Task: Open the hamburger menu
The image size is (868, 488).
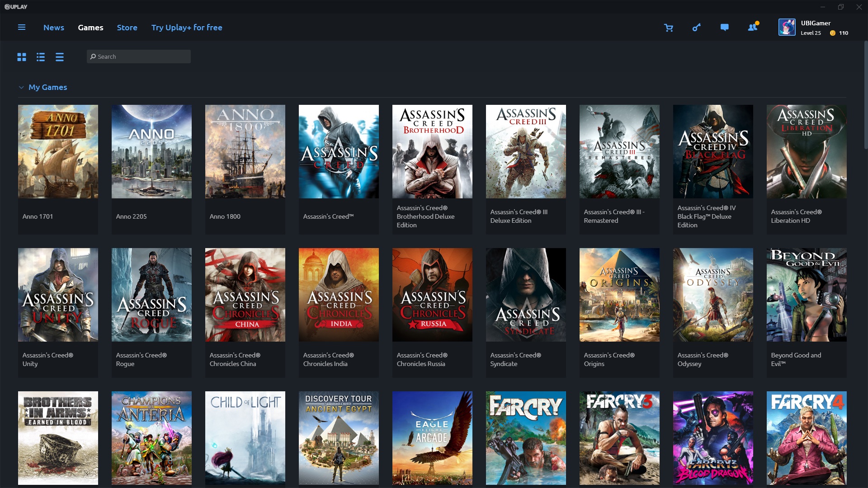Action: [x=21, y=28]
